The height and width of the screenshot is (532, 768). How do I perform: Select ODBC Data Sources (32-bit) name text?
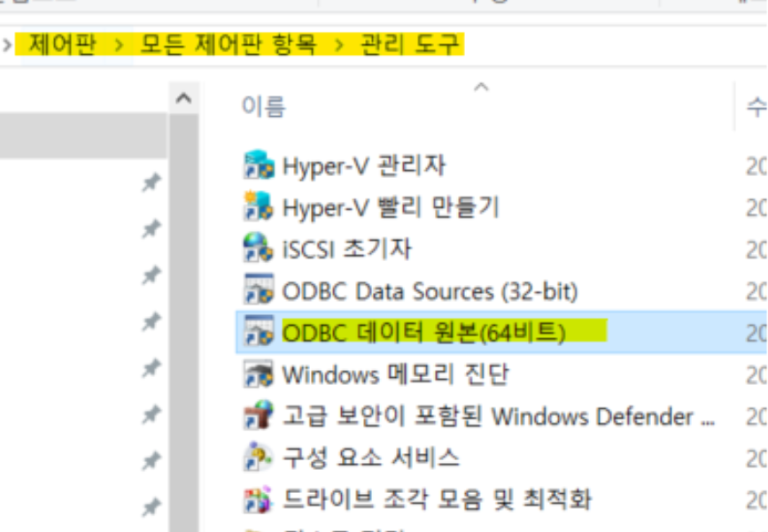pos(430,291)
